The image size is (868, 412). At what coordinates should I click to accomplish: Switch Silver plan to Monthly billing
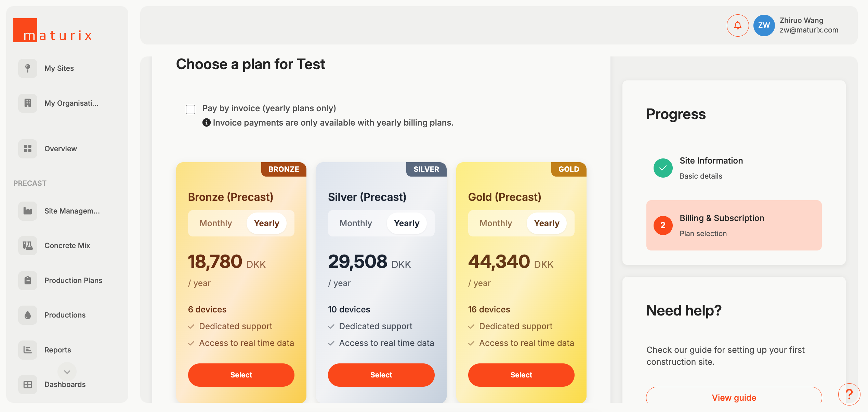click(356, 223)
